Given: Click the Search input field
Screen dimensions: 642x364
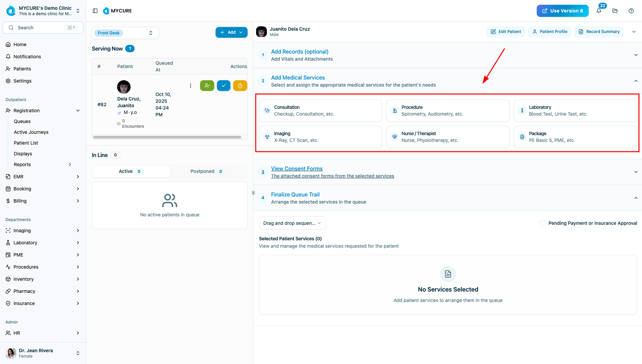Looking at the screenshot, I should [x=43, y=28].
